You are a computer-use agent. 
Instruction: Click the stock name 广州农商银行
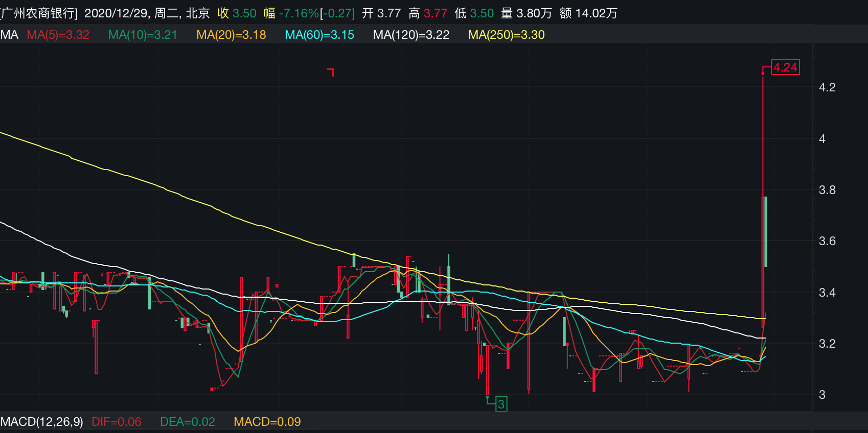pos(39,13)
